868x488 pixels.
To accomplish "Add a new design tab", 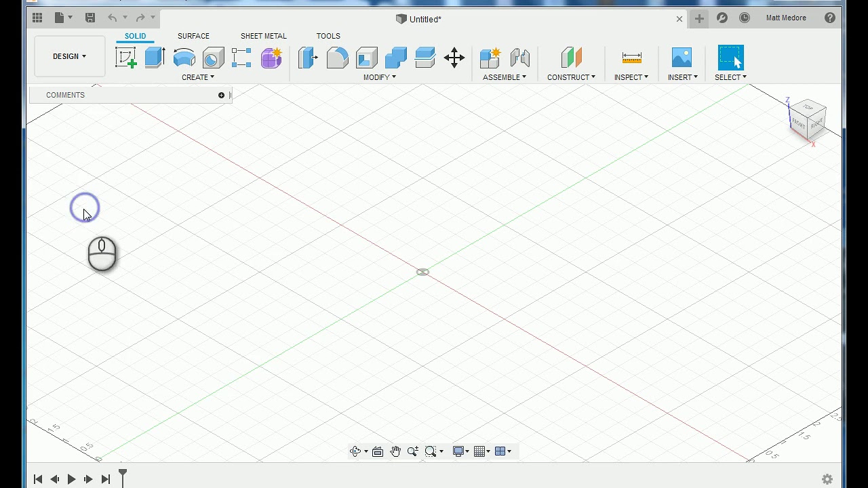I will pos(699,19).
